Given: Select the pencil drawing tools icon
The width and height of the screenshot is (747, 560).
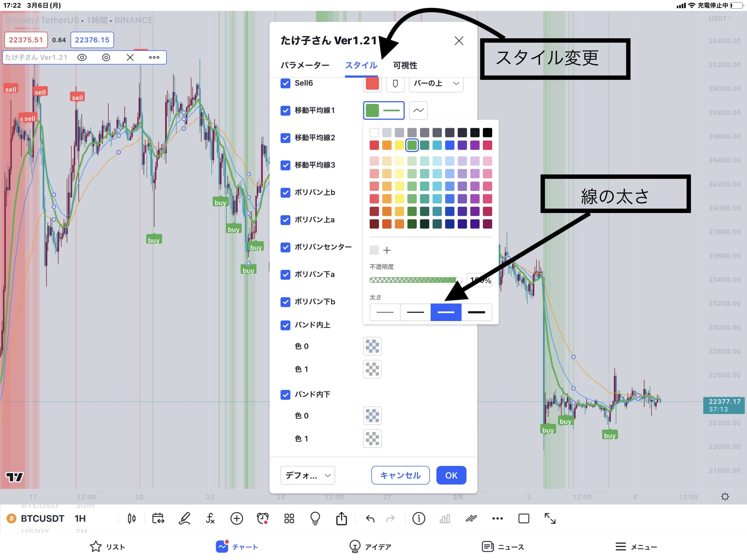Looking at the screenshot, I should point(184,519).
